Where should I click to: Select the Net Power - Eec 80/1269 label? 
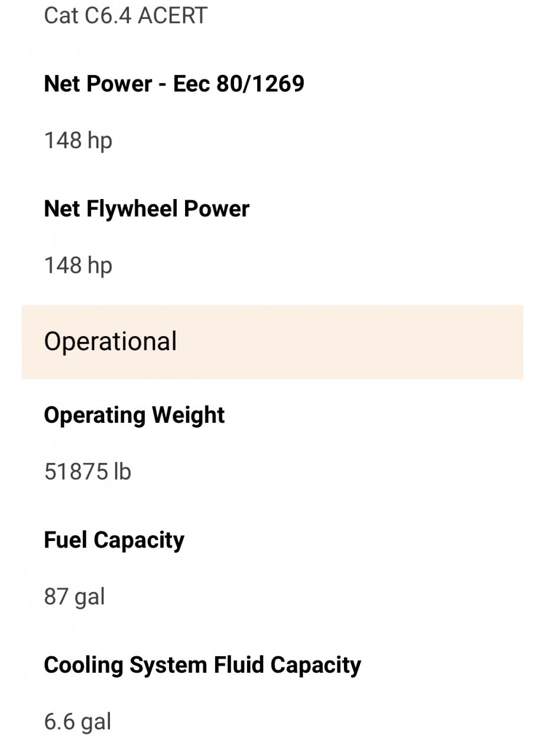click(174, 84)
